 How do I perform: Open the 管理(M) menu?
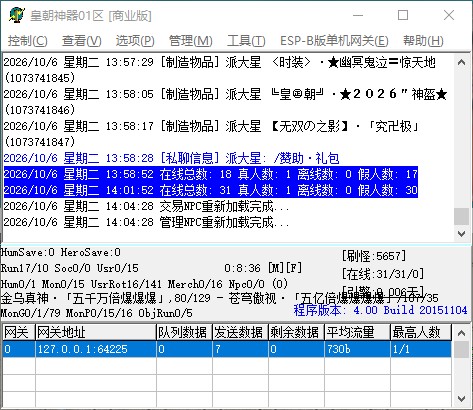(190, 41)
